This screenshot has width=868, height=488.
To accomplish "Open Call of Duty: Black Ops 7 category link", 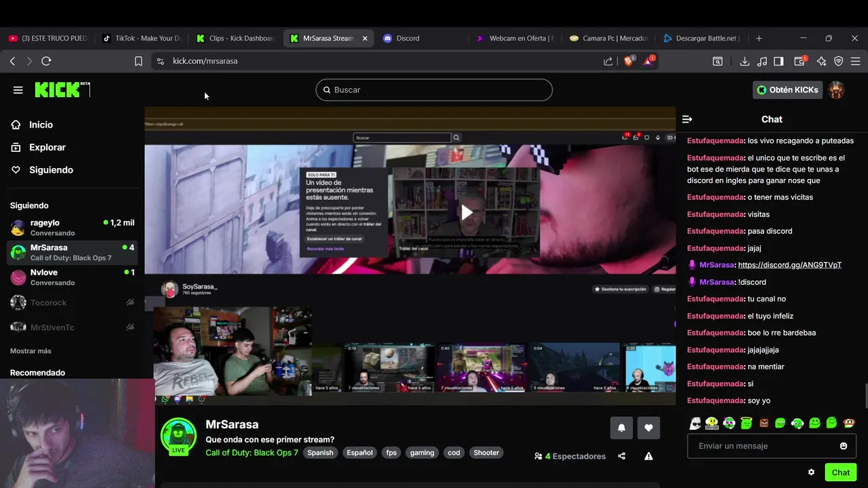I will click(252, 453).
